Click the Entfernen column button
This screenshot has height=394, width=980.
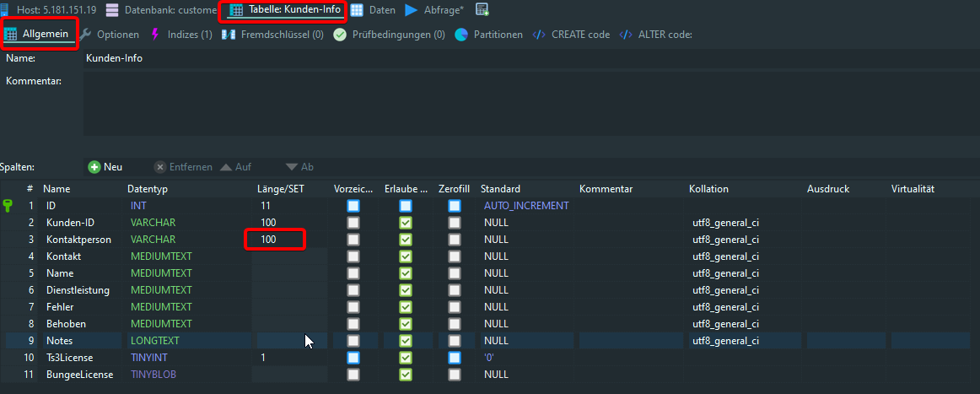point(183,167)
